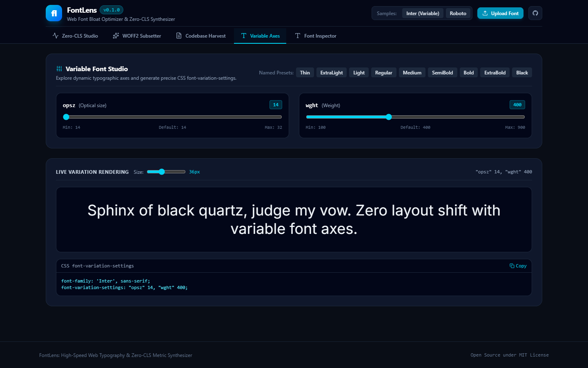The width and height of the screenshot is (588, 368).
Task: Click "Open Source under MIT License" footer text
Action: tap(510, 355)
